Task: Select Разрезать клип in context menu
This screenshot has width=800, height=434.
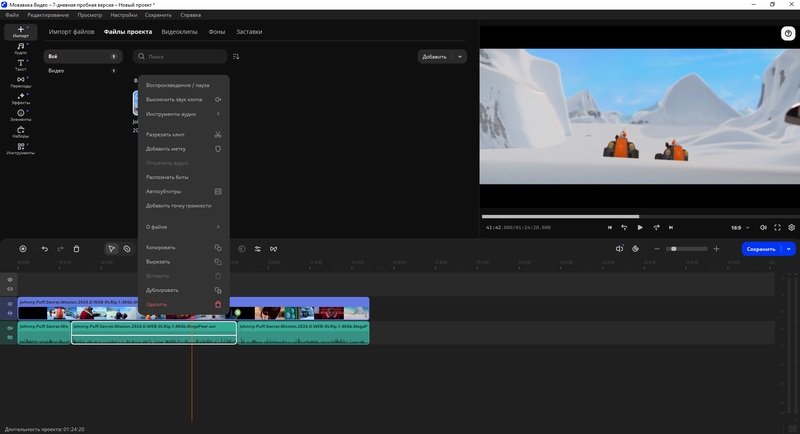Action: point(183,135)
